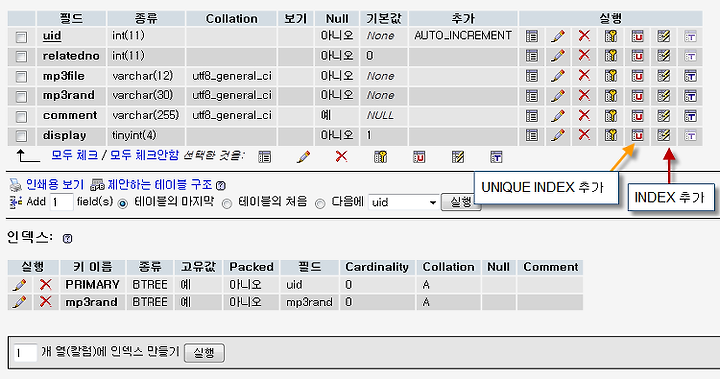Select 테이블의 처음 radio option
The width and height of the screenshot is (720, 379).
click(x=227, y=204)
